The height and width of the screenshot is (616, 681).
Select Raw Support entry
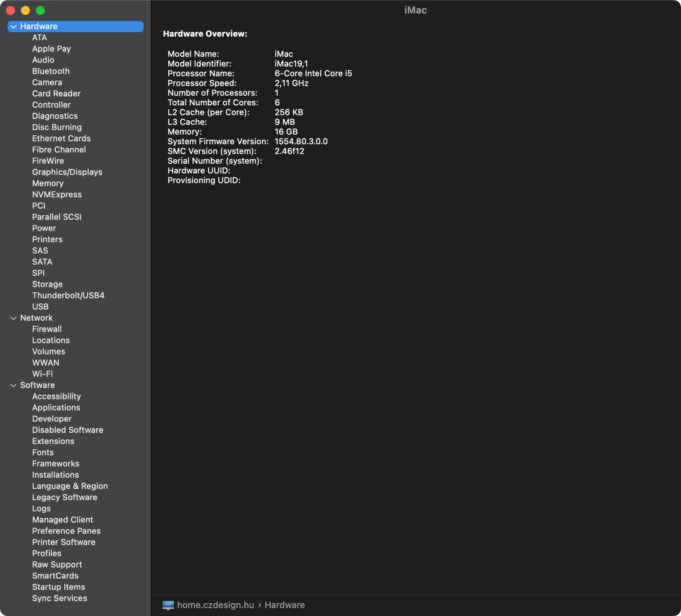click(x=57, y=565)
